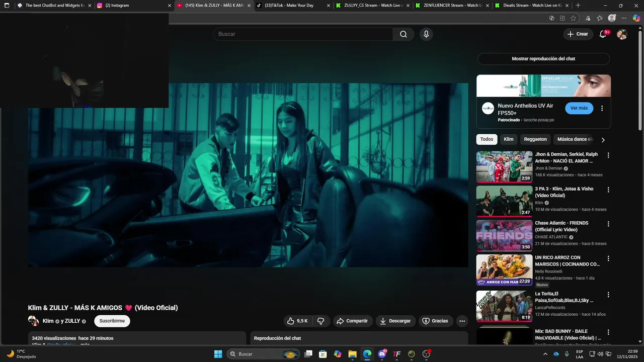Open Edge settings and more menu
The height and width of the screenshot is (362, 644).
point(624,18)
